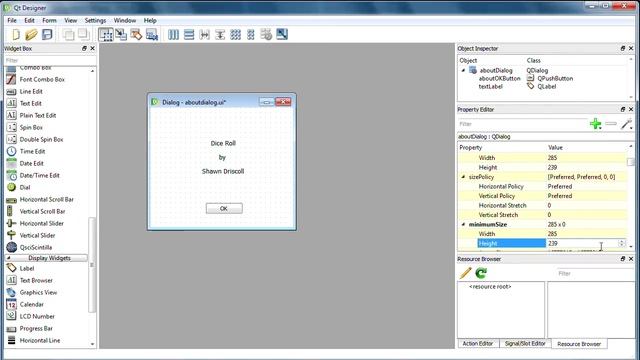The image size is (640, 360).
Task: Click the Adjust Size toolbar icon
Action: tap(282, 34)
